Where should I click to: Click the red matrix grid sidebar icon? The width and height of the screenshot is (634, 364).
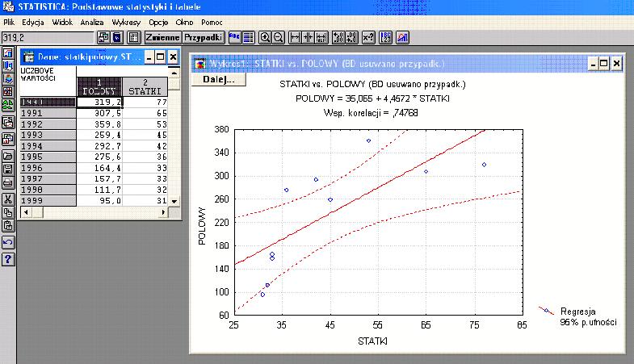[x=8, y=92]
